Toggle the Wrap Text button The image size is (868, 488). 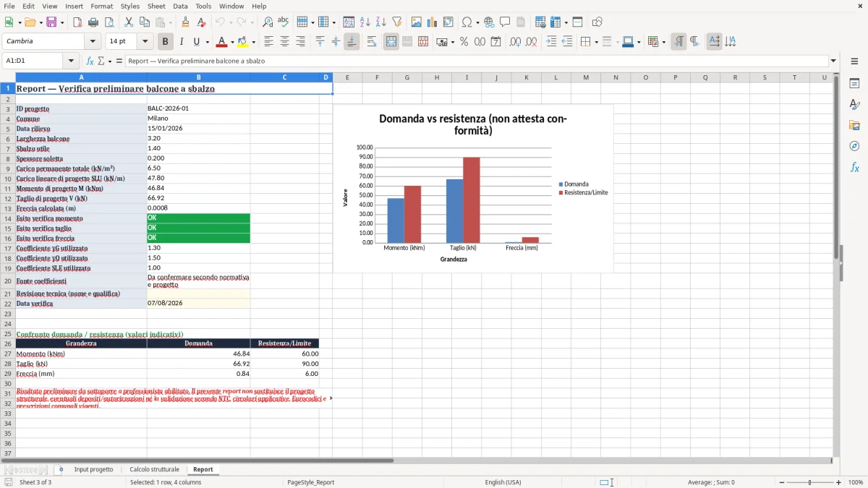click(372, 42)
